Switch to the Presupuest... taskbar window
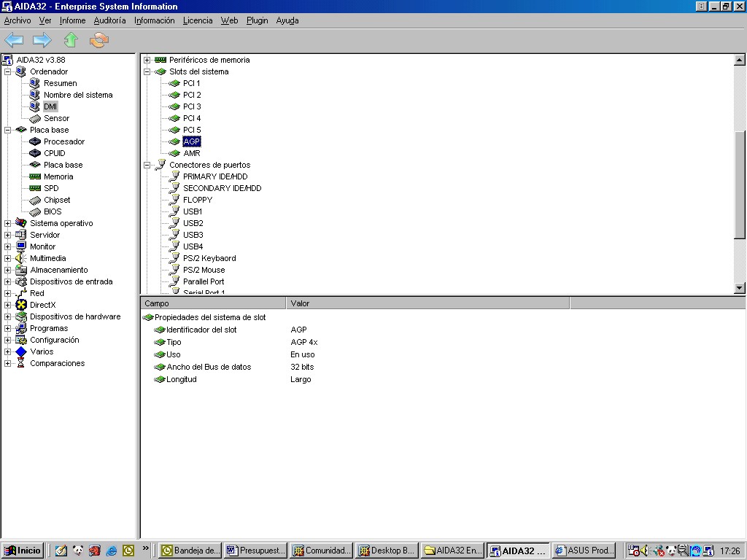747x560 pixels. [x=255, y=551]
